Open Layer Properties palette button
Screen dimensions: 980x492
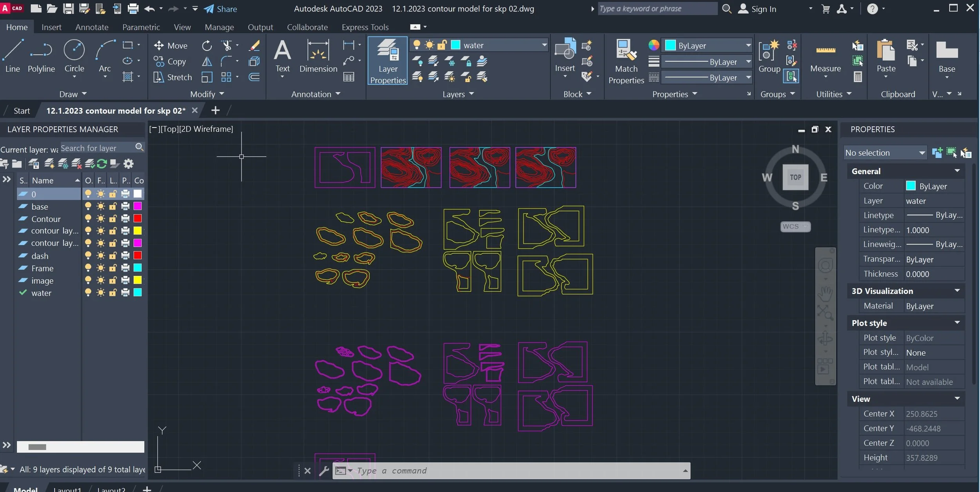click(388, 61)
